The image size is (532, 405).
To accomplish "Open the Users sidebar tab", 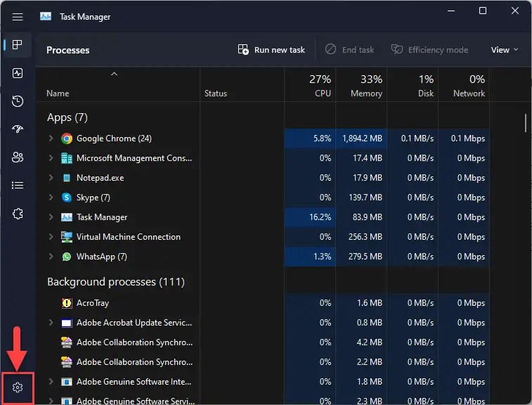I will click(x=18, y=157).
